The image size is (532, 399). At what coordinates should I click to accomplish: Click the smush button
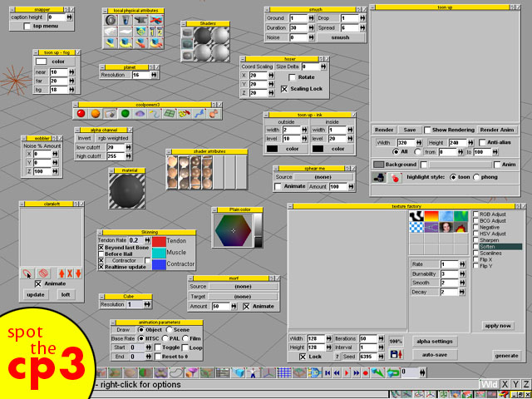[x=342, y=37]
